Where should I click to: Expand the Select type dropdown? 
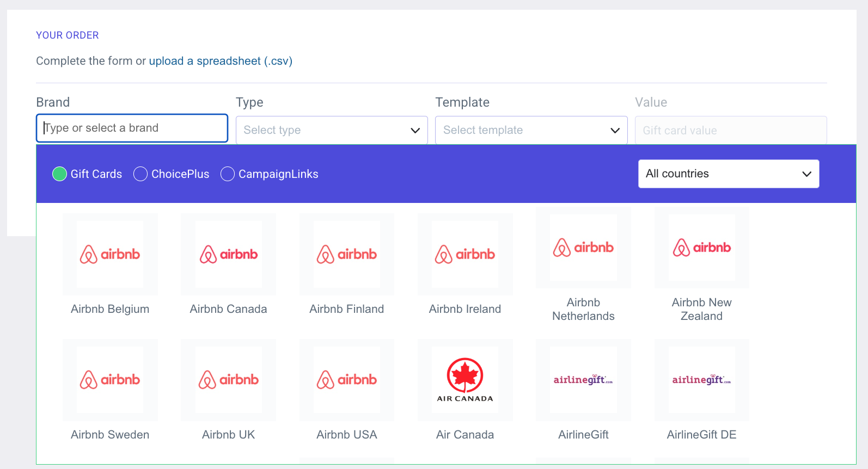(332, 130)
